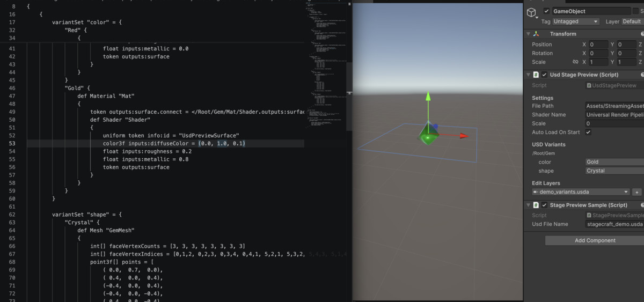Open the small dropdown arrow under the GameObject icon
Screen dimensions: 644x302
coord(537,17)
